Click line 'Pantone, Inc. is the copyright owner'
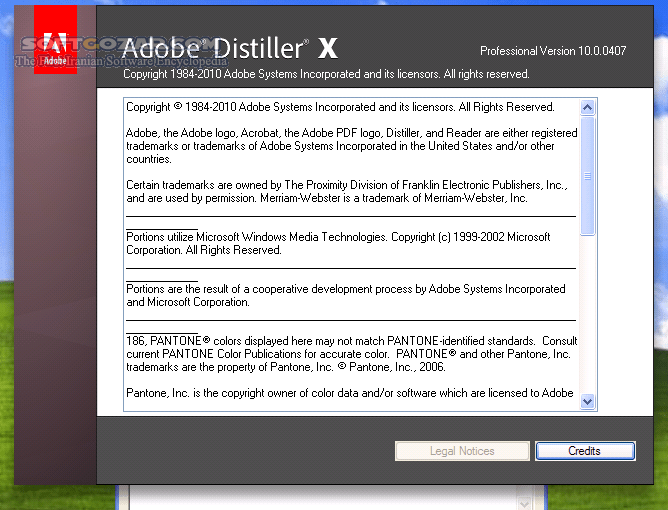The height and width of the screenshot is (510, 668). point(349,393)
